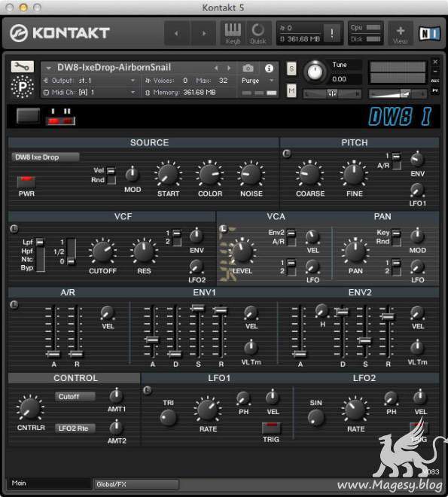Image resolution: width=448 pixels, height=497 pixels.
Task: Click the PV button in instrument header
Action: click(x=435, y=90)
